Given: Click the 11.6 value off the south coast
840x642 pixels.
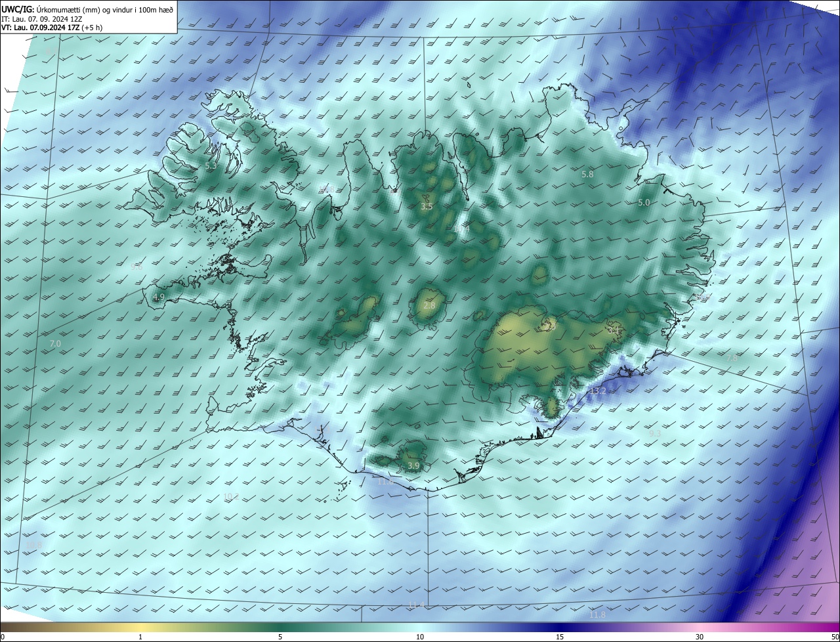Looking at the screenshot, I should tap(386, 482).
